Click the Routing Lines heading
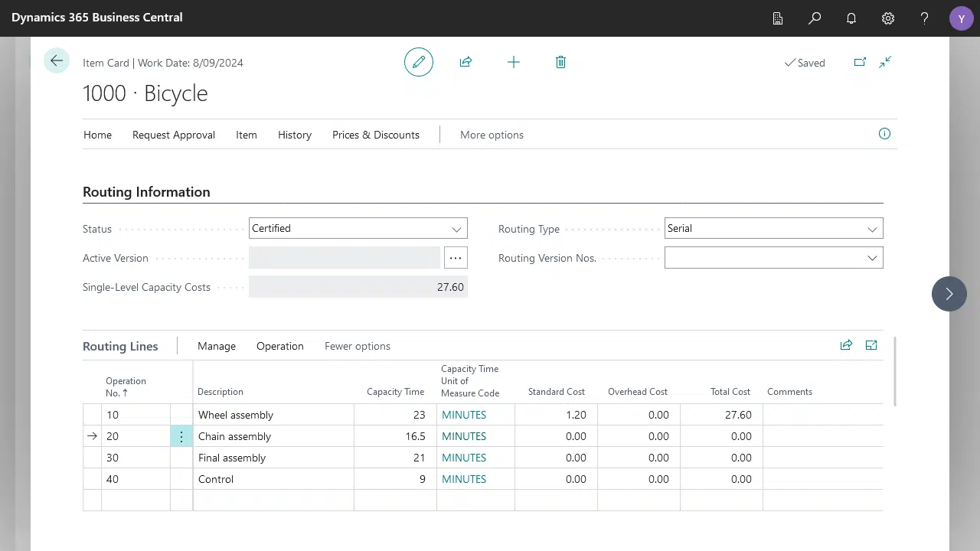Viewport: 980px width, 551px height. (120, 346)
